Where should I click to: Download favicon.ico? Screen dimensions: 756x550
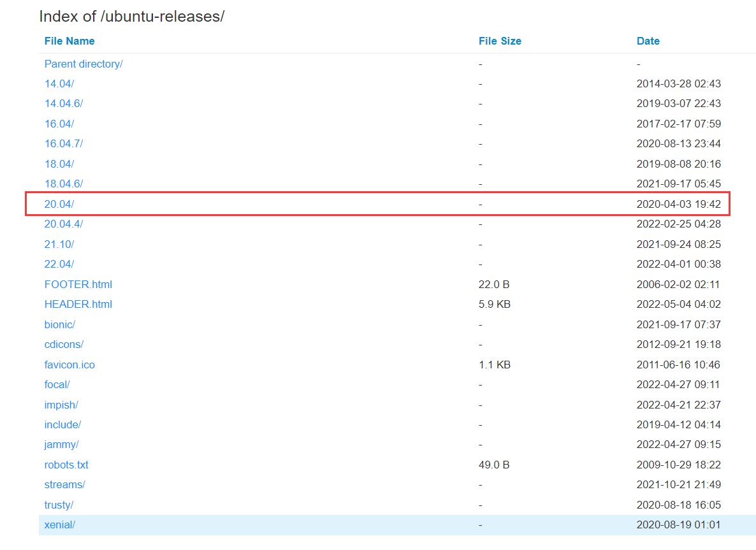[69, 365]
